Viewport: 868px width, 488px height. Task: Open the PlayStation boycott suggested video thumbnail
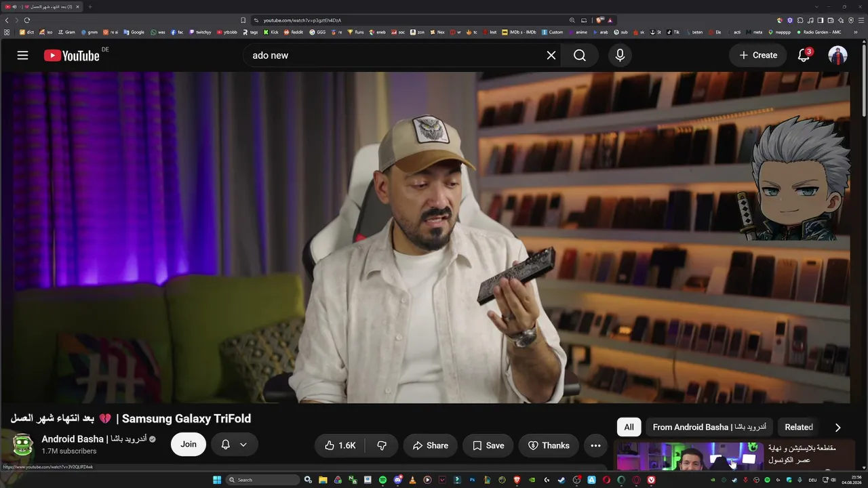coord(690,456)
